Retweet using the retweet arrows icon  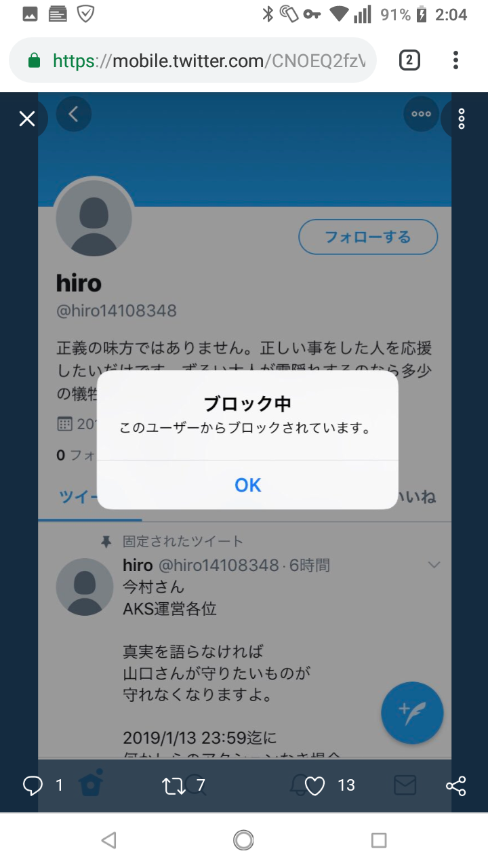174,786
